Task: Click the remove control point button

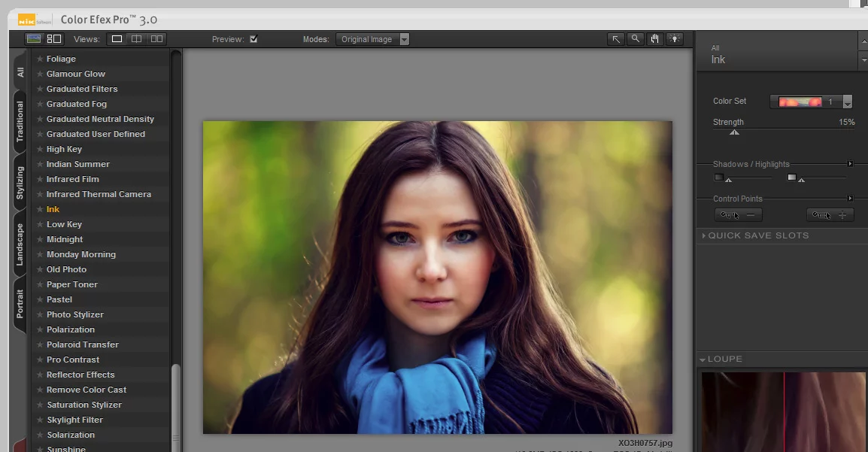Action: coord(738,215)
